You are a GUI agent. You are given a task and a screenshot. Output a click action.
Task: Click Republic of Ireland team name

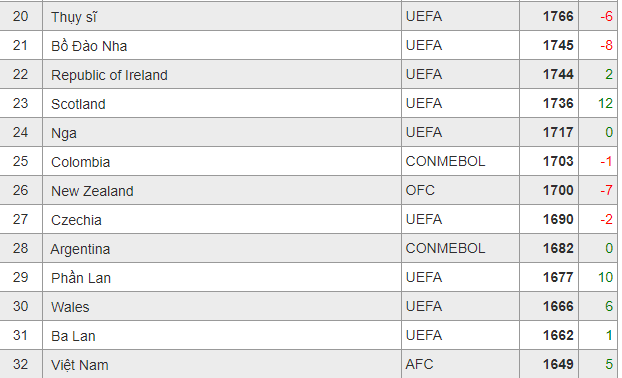point(109,75)
